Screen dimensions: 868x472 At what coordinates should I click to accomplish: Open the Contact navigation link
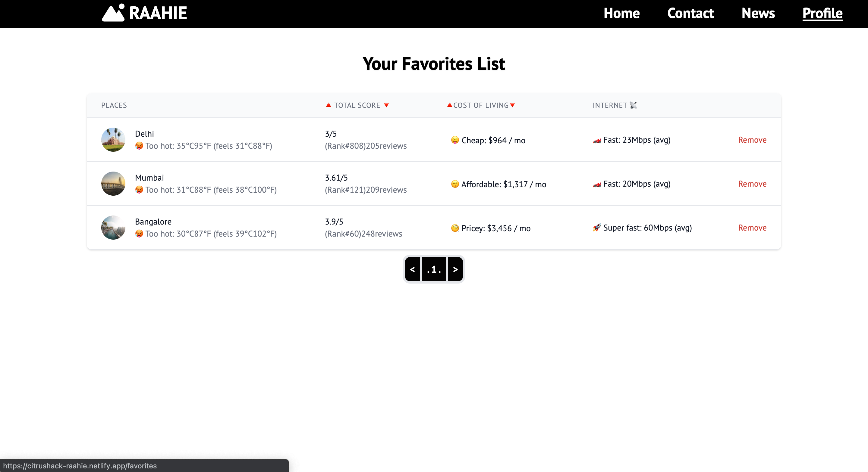coord(690,13)
